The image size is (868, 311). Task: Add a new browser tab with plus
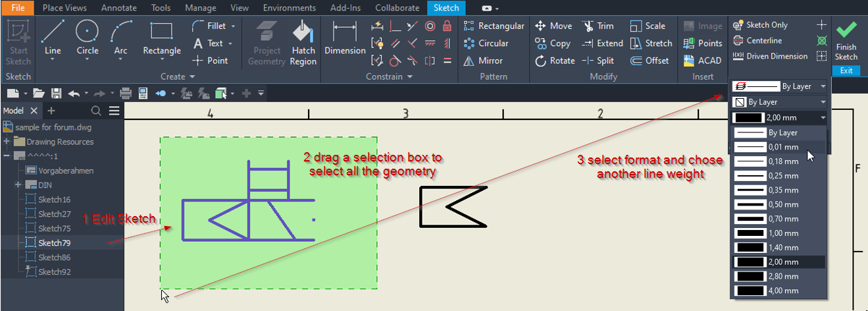[x=51, y=110]
